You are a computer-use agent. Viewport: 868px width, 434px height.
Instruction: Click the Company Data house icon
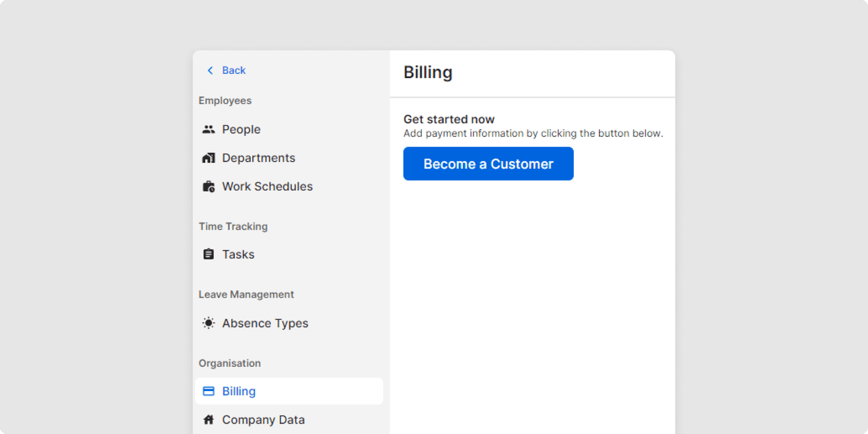tap(208, 420)
